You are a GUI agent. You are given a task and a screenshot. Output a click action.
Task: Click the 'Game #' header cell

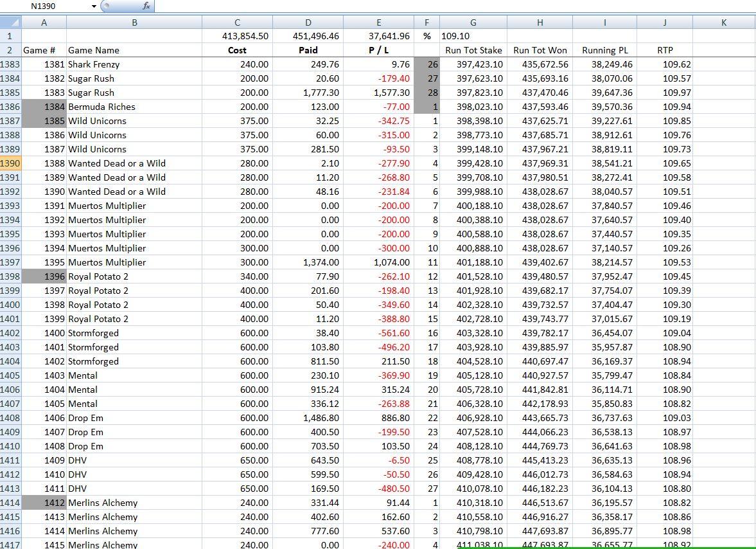pyautogui.click(x=44, y=50)
